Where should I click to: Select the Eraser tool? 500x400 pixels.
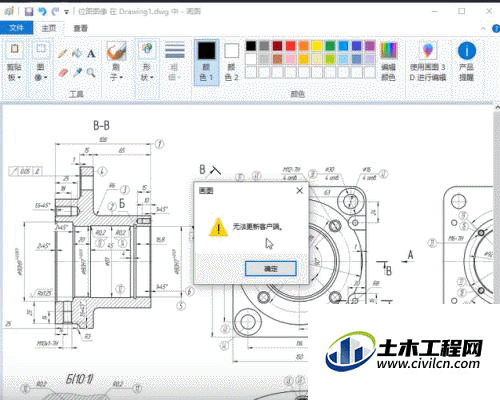coord(63,72)
